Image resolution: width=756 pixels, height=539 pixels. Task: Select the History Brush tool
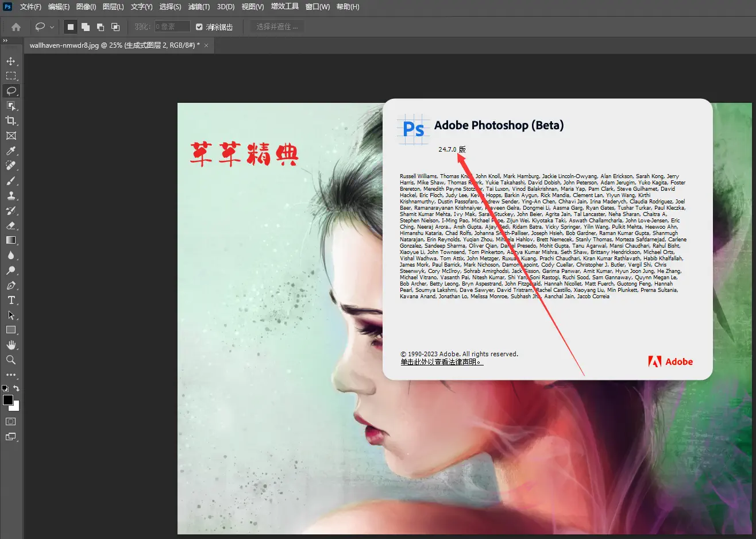point(11,210)
